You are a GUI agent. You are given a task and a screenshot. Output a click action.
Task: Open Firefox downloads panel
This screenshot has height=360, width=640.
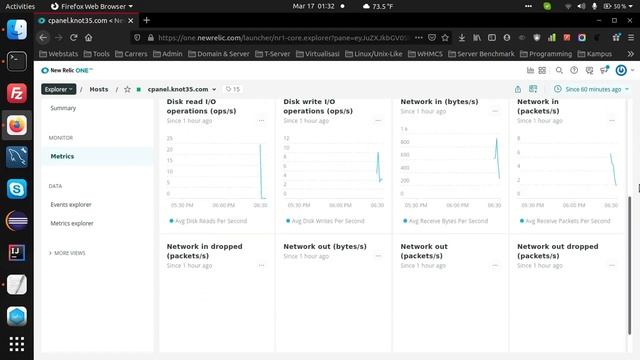(x=462, y=38)
